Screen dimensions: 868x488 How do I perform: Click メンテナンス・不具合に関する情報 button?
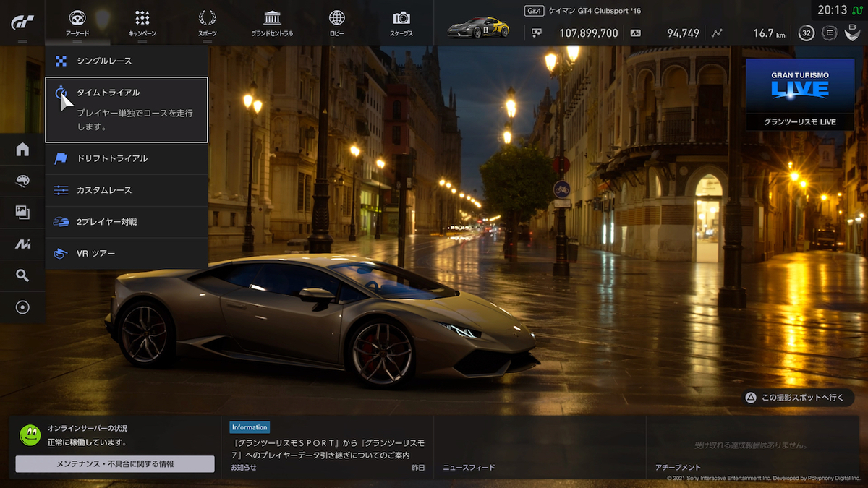pyautogui.click(x=115, y=464)
